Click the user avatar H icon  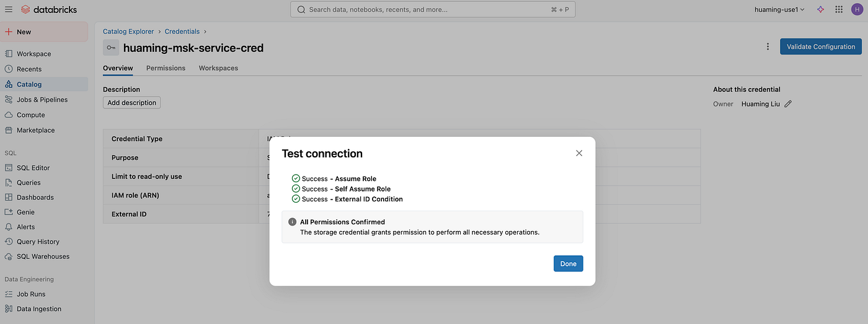click(856, 9)
